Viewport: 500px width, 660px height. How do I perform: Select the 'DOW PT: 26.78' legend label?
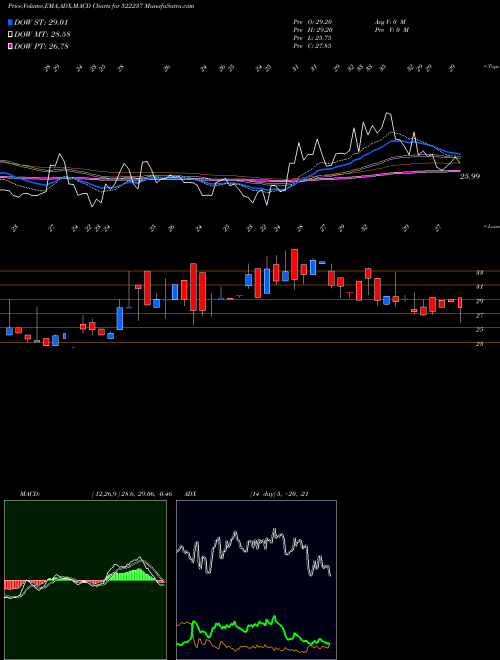(41, 47)
